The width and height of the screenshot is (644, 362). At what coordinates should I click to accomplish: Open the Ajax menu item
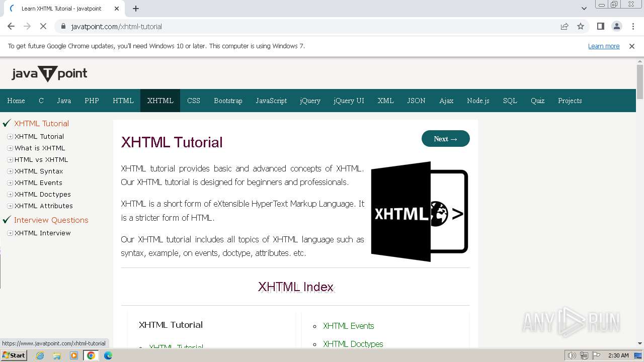[x=446, y=101]
